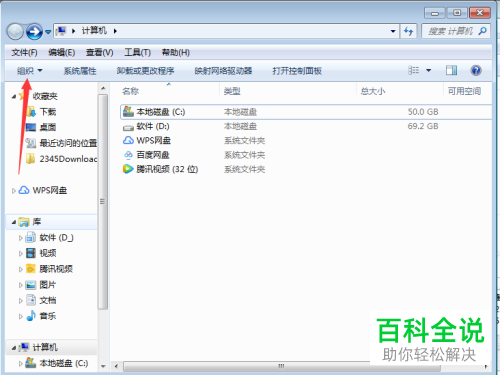Collapse the 库 tree node
500x375 pixels.
[x=14, y=222]
